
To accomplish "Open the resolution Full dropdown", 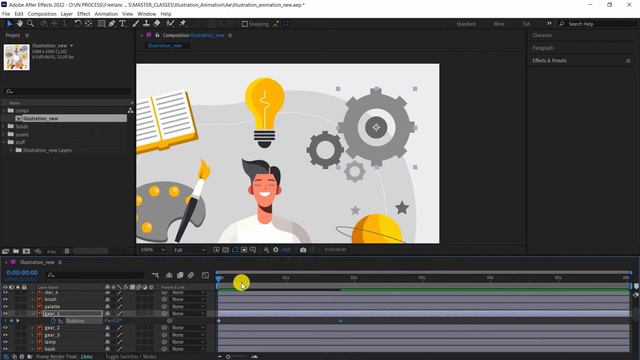I will click(x=190, y=250).
